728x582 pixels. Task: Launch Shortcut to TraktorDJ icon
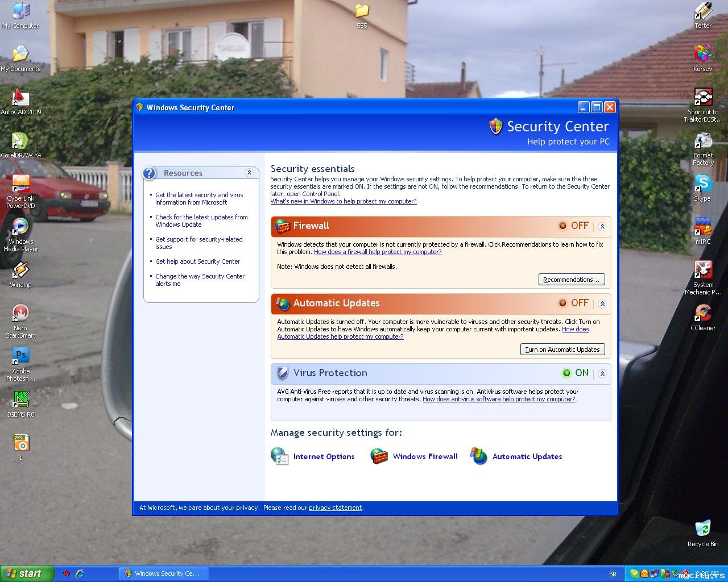click(x=703, y=105)
